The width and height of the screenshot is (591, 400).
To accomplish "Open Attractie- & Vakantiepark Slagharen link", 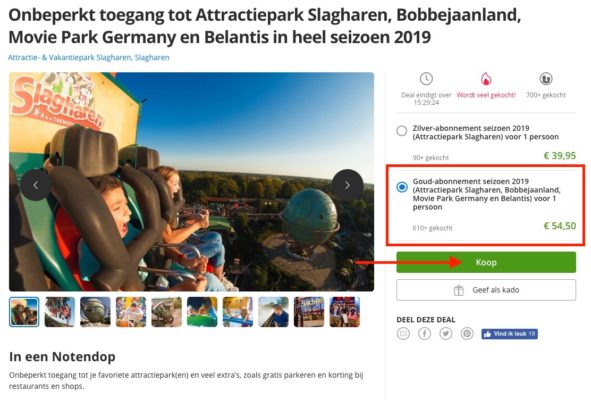I will (89, 58).
